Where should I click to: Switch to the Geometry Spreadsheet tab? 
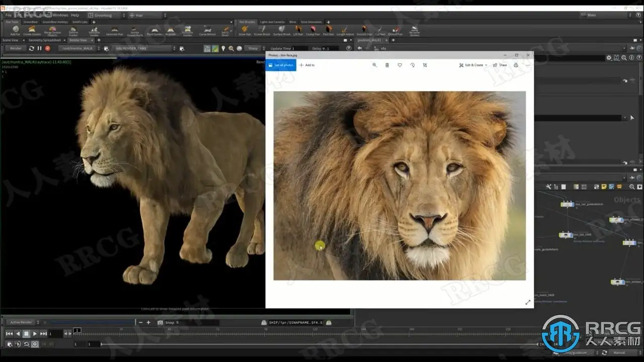click(x=44, y=40)
